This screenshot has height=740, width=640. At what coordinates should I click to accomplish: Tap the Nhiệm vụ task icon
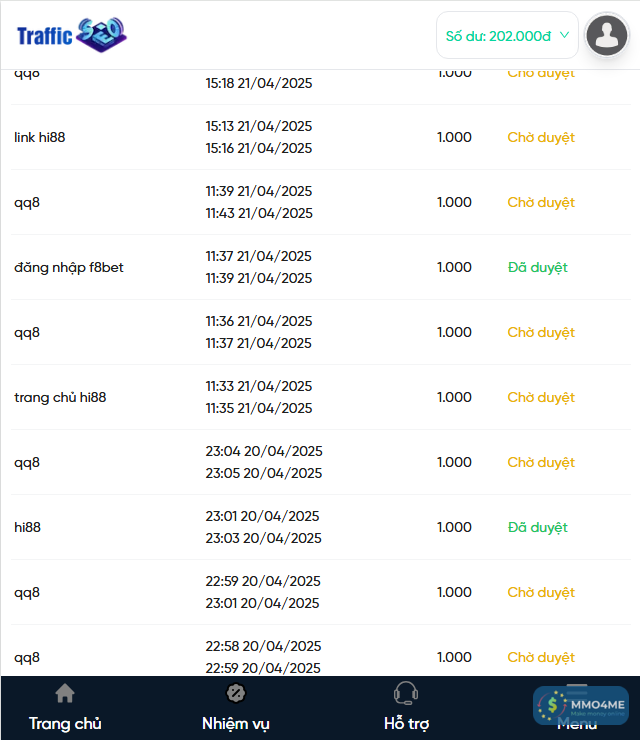[236, 693]
